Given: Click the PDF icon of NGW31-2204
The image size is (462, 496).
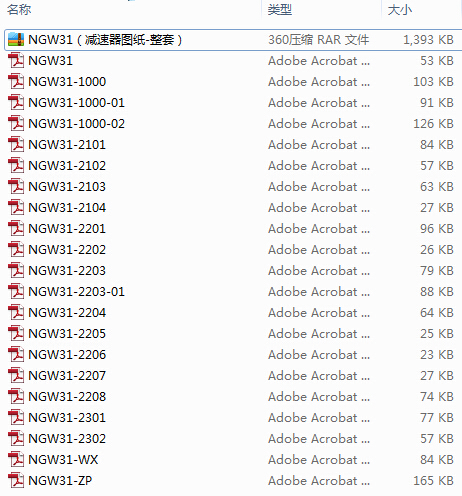Looking at the screenshot, I should 16,312.
